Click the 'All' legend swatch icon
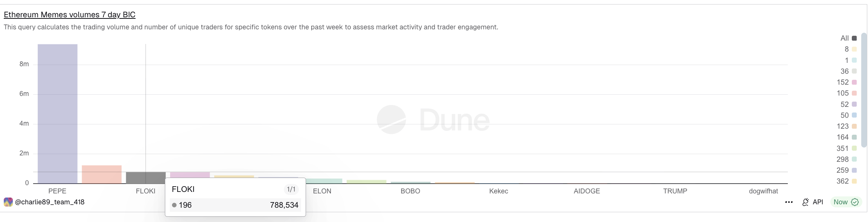The width and height of the screenshot is (868, 222). point(855,38)
